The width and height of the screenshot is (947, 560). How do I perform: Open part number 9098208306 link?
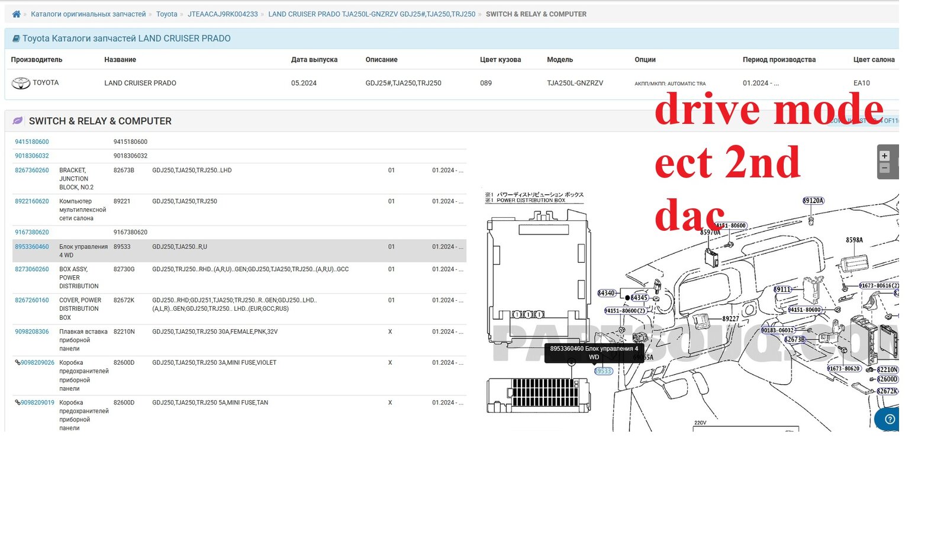click(32, 332)
